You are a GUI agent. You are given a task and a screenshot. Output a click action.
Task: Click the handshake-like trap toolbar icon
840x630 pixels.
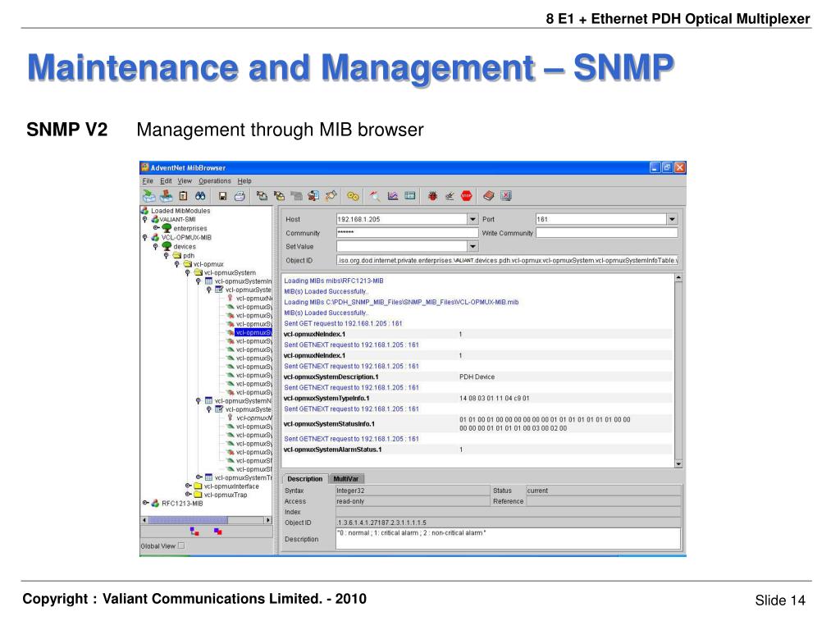tap(331, 196)
